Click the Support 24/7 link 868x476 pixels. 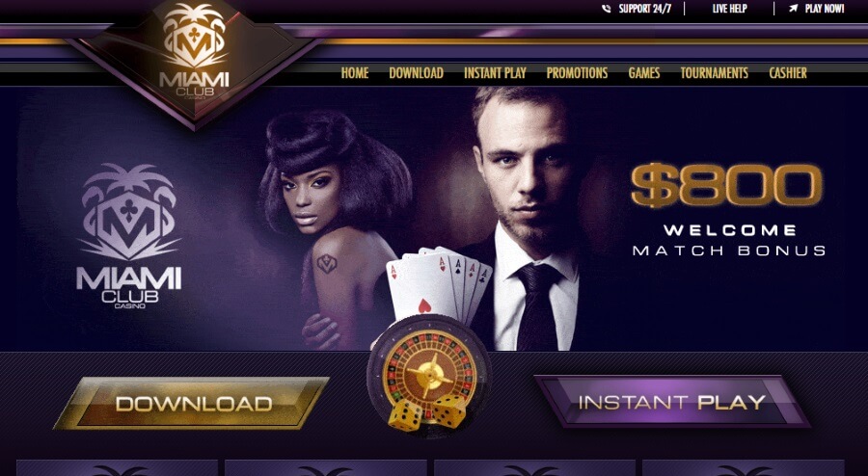click(645, 9)
